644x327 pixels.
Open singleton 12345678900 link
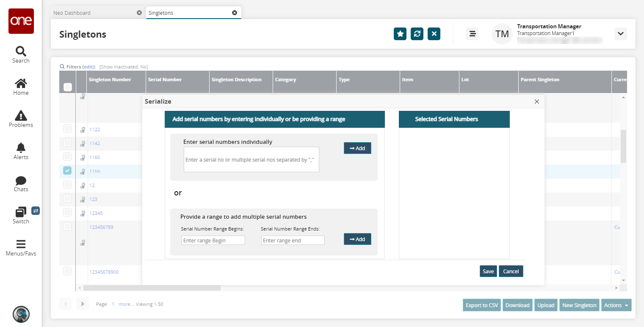tap(104, 272)
